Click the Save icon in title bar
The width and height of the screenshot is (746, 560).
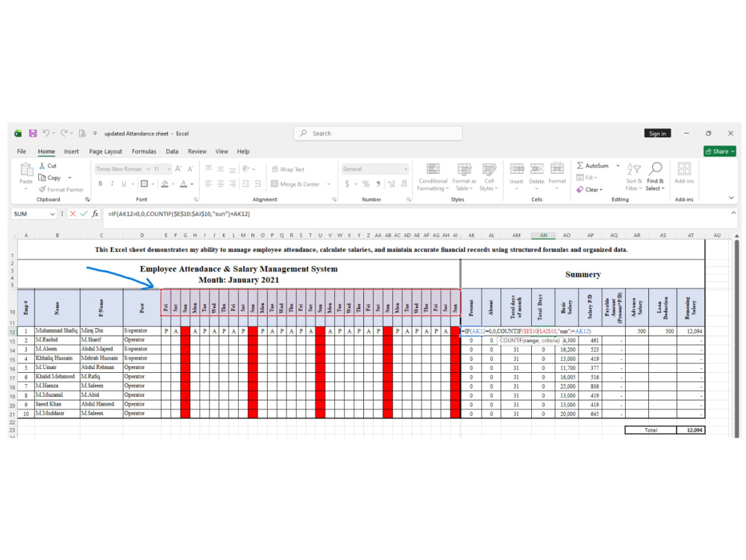coord(33,133)
